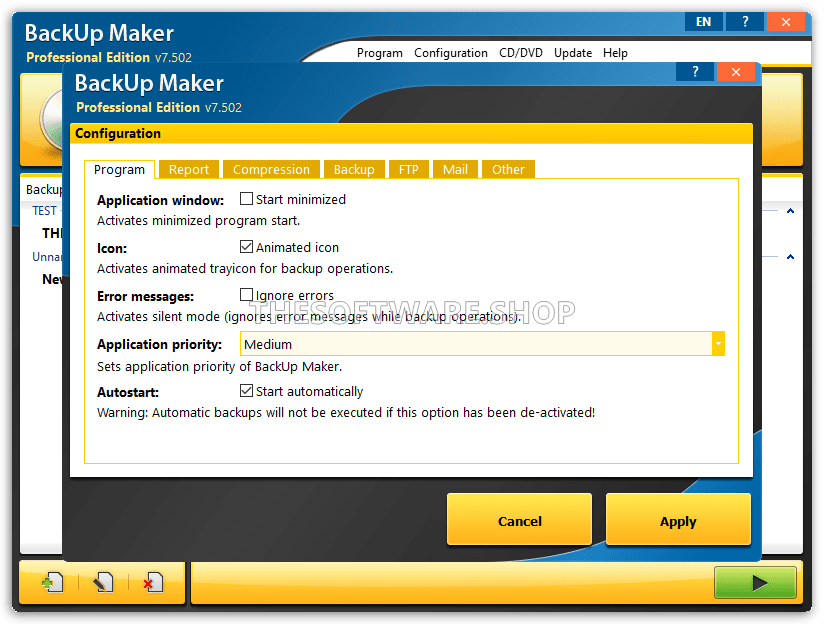Open help in Configuration dialog

click(x=695, y=72)
